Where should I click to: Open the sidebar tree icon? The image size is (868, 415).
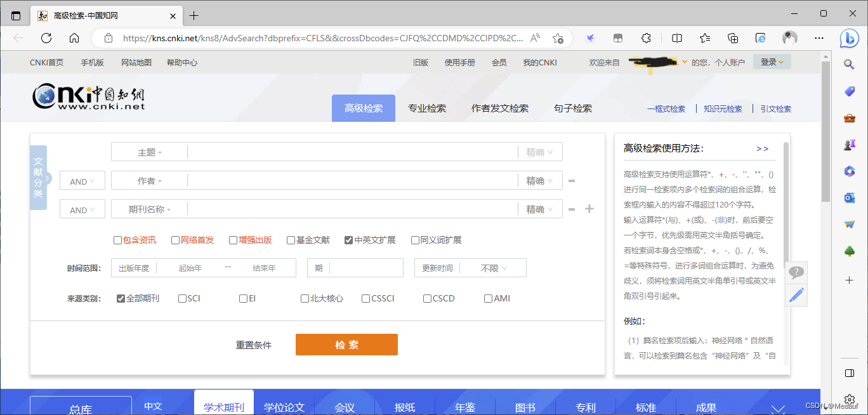(x=849, y=251)
